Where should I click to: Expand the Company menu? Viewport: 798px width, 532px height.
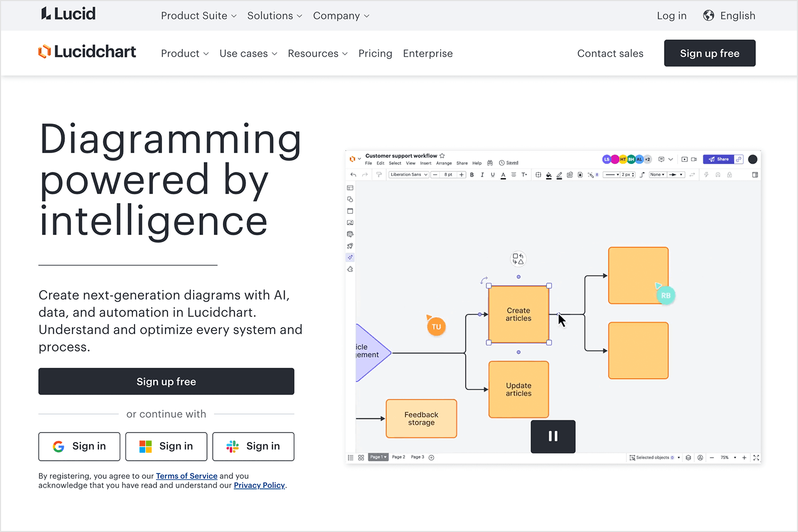click(341, 16)
